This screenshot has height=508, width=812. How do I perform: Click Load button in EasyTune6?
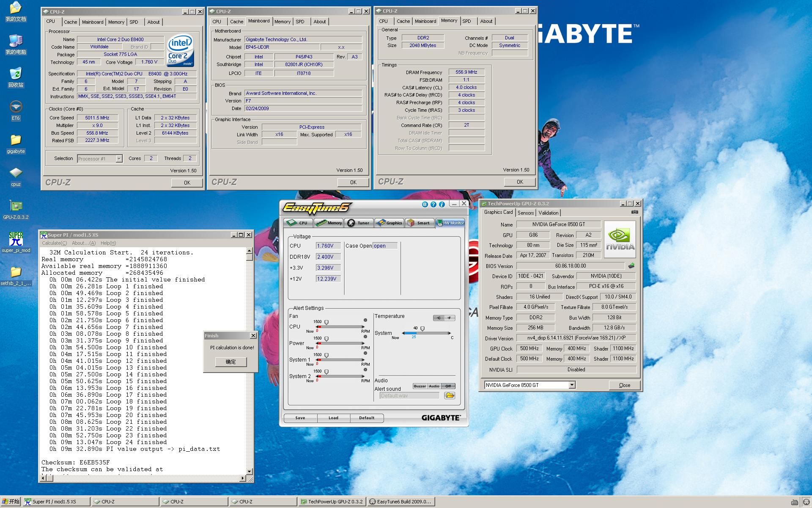(333, 418)
